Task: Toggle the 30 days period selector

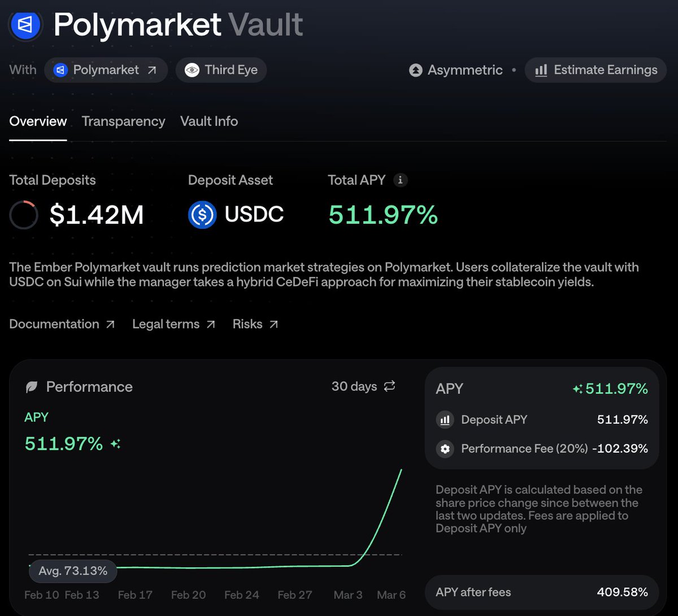Action: click(363, 387)
